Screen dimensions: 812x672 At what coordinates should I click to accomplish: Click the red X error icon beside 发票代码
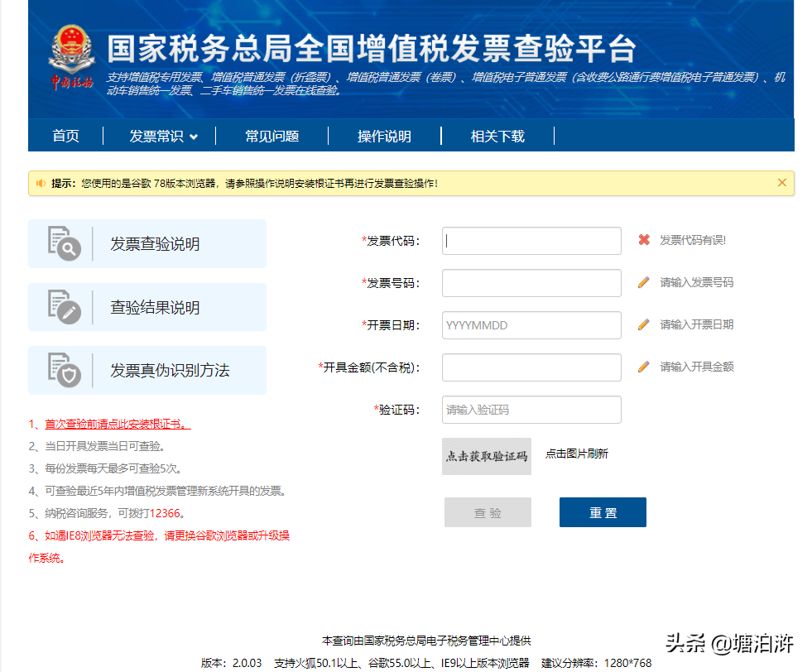point(644,240)
